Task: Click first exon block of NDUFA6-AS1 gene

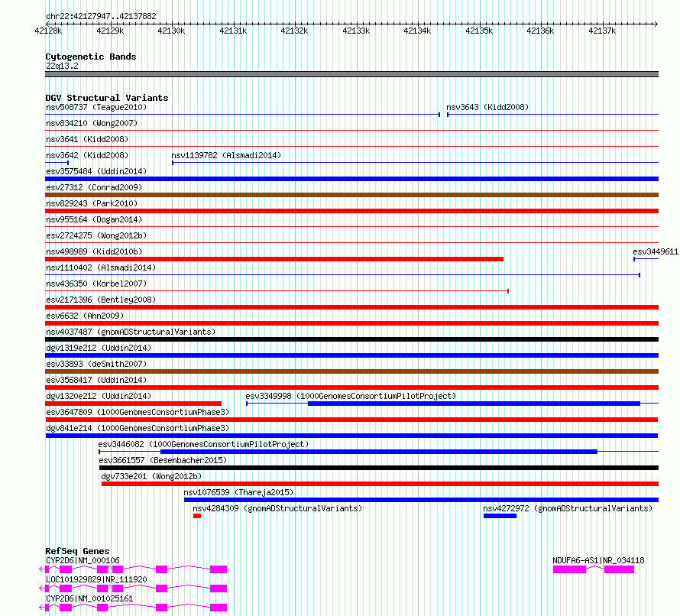Action: point(569,569)
